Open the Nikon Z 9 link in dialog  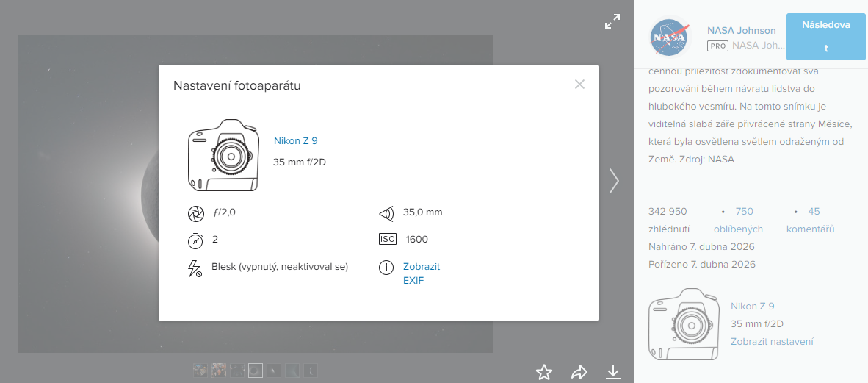(295, 141)
